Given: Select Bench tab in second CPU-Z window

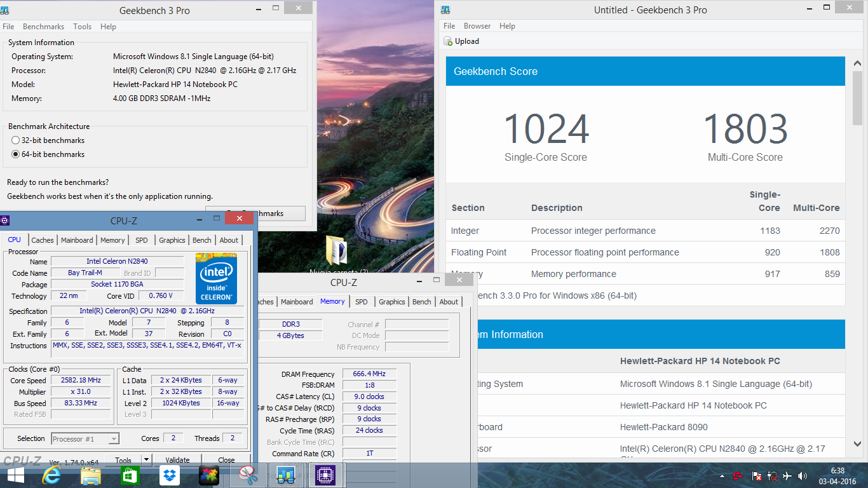Looking at the screenshot, I should pos(421,302).
